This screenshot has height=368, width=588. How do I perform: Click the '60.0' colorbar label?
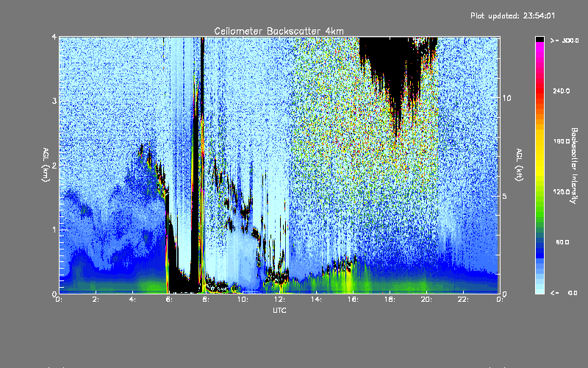pos(562,242)
